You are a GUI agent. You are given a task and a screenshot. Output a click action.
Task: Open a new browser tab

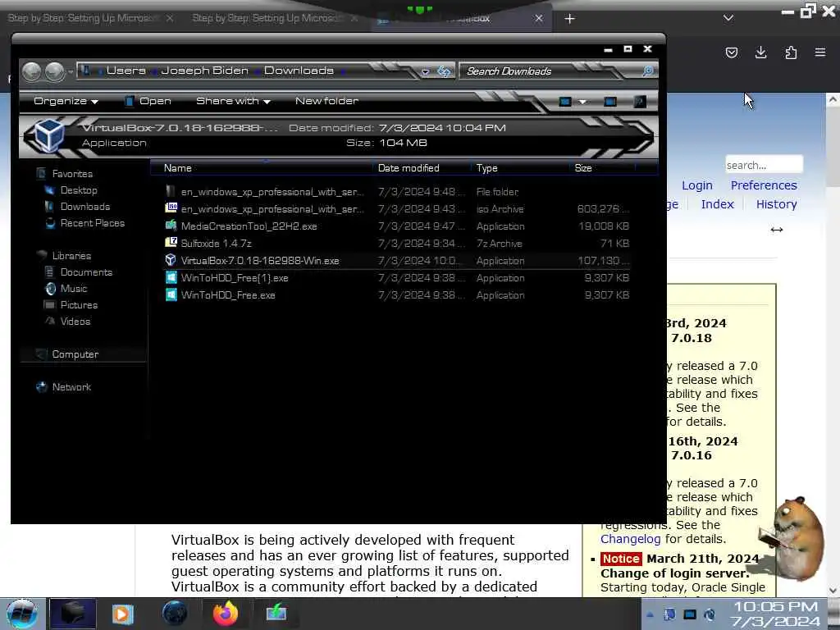(569, 19)
